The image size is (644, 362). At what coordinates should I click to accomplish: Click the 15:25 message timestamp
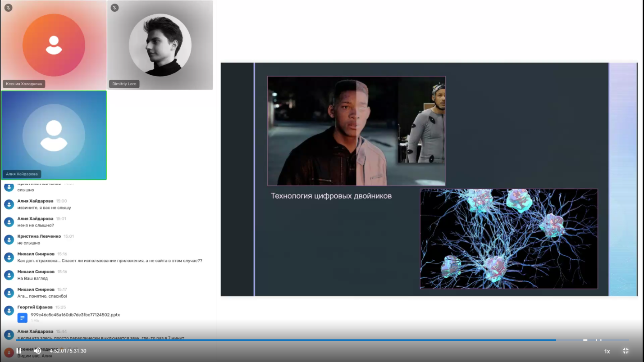click(x=60, y=307)
